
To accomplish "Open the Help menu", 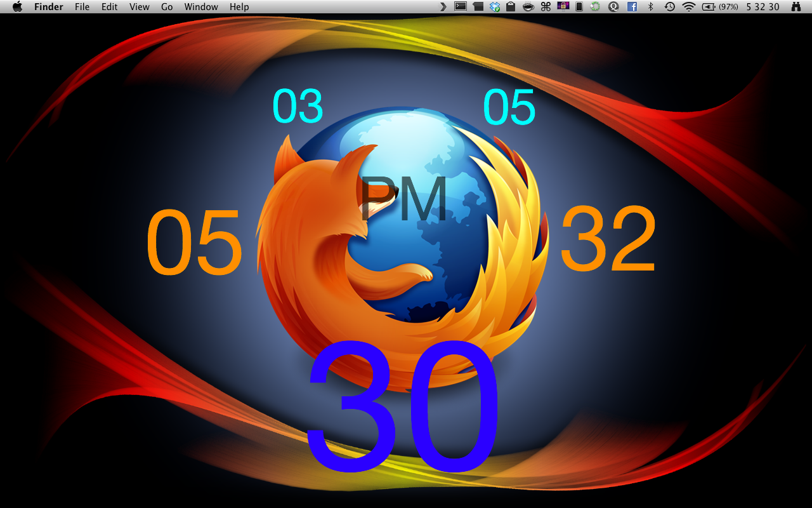I will (239, 7).
